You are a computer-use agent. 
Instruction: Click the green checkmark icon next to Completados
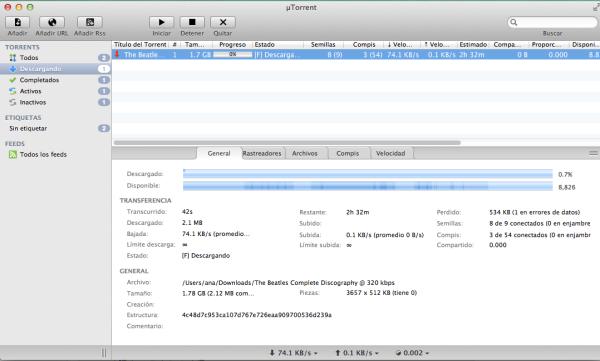pyautogui.click(x=13, y=80)
